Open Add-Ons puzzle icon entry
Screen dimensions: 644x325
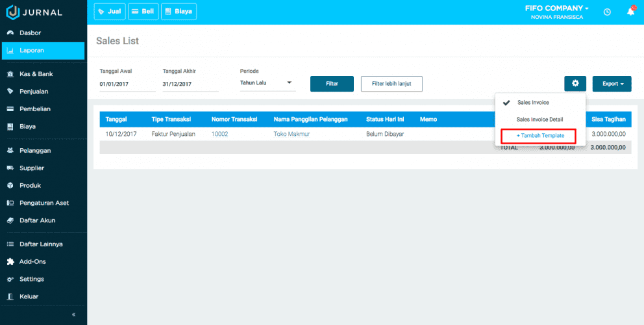pos(32,261)
